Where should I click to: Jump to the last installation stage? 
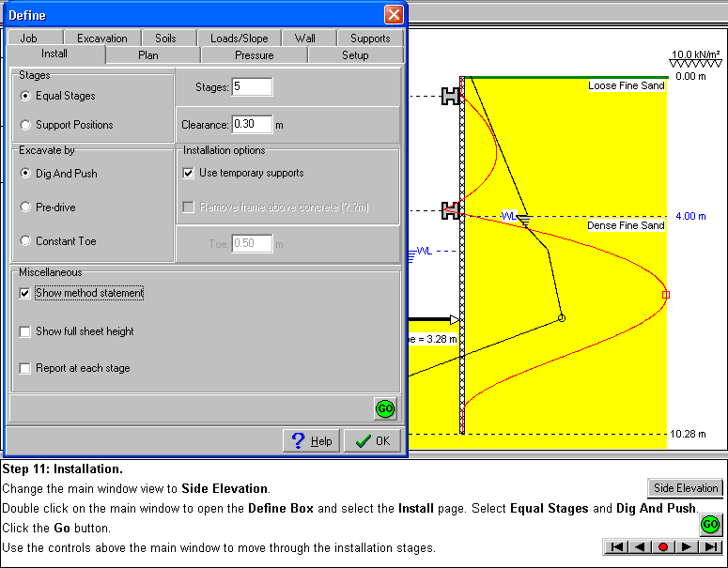pos(710,547)
